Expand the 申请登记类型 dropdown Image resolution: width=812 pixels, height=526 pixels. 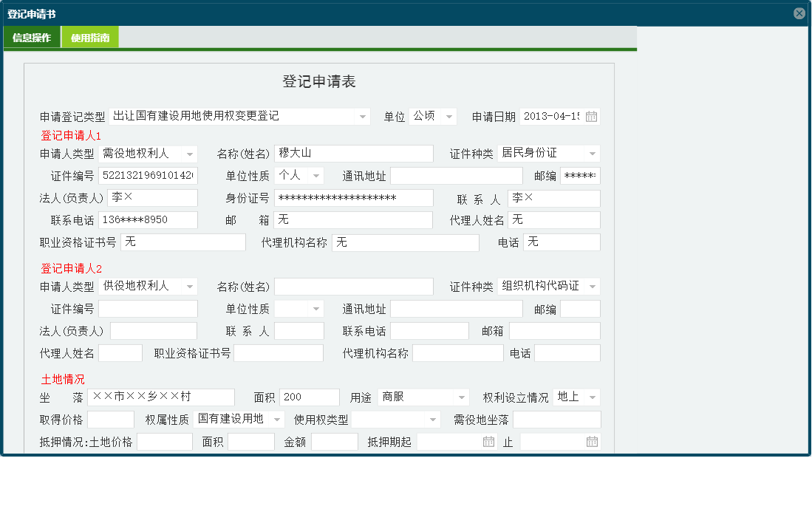pos(362,116)
